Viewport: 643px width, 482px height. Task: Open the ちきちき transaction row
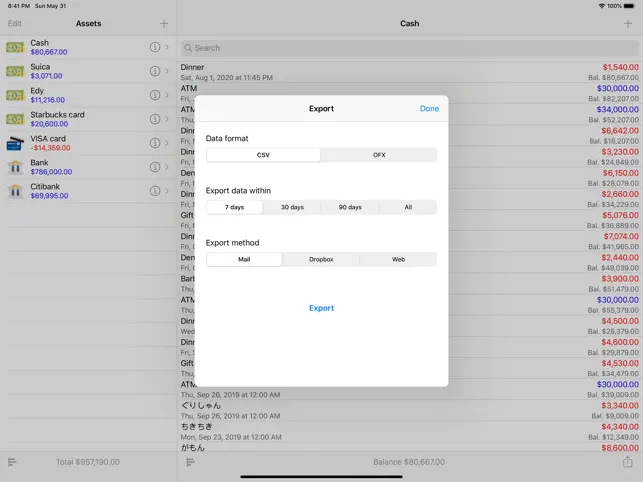click(409, 432)
